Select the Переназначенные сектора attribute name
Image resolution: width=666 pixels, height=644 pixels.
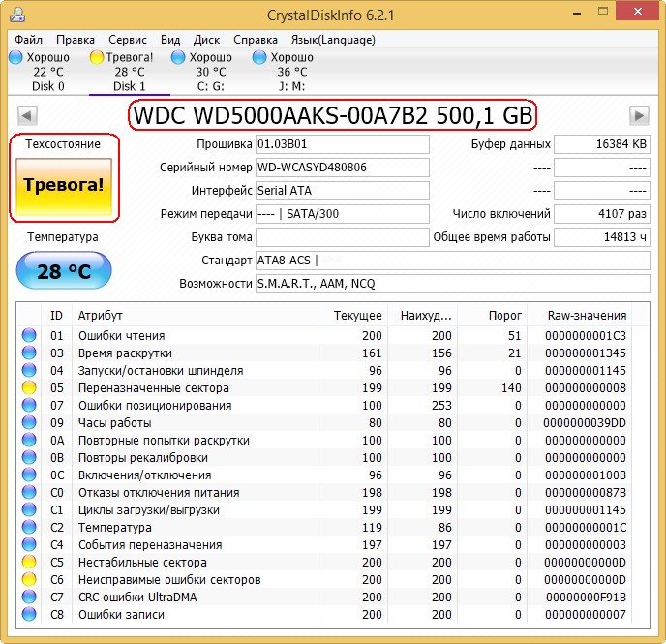153,387
